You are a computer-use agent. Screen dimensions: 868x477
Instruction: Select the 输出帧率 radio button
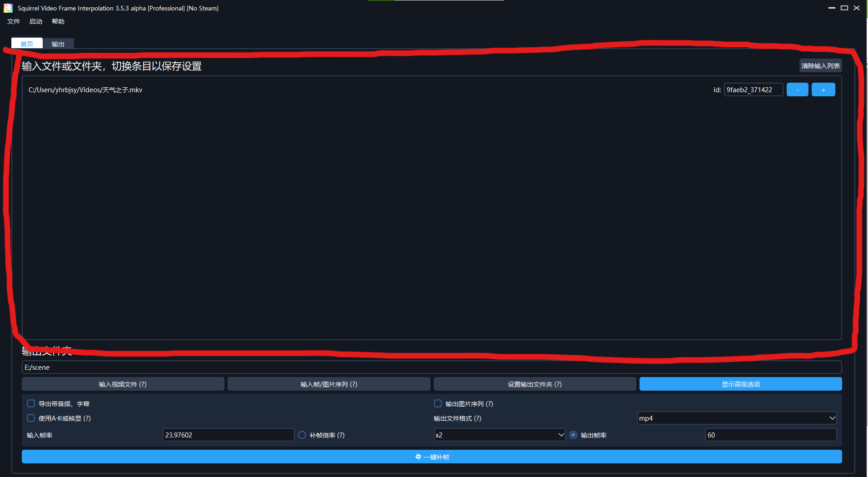point(573,435)
